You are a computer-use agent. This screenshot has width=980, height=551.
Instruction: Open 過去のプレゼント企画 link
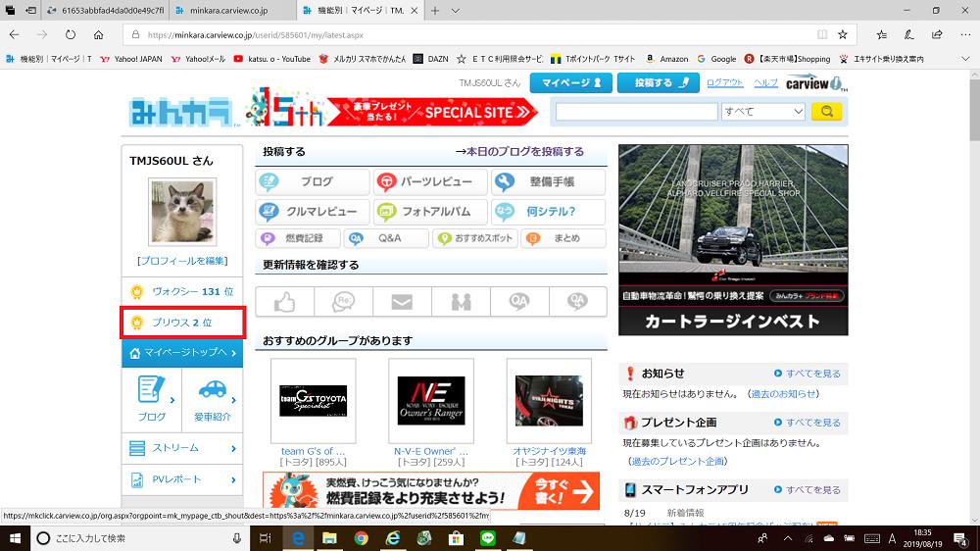(677, 462)
